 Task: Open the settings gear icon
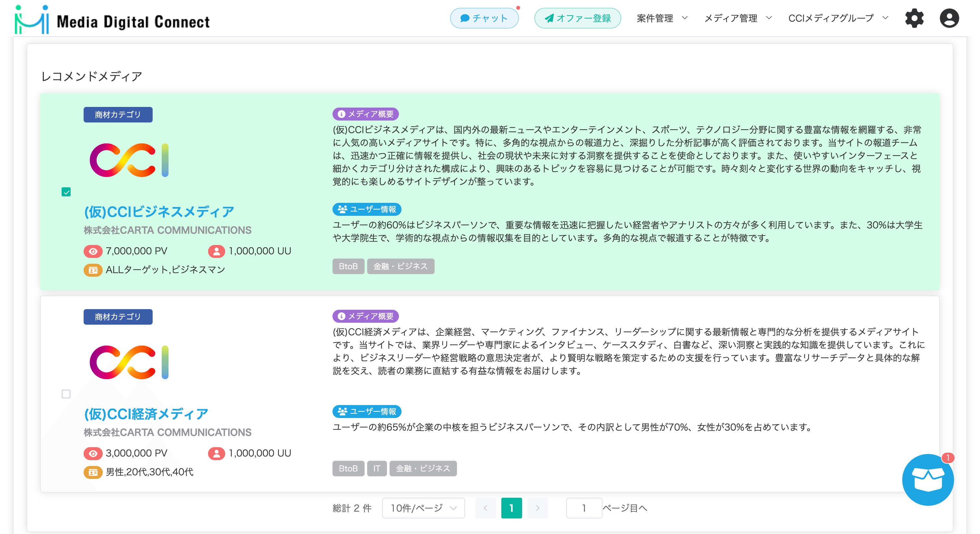pyautogui.click(x=914, y=18)
